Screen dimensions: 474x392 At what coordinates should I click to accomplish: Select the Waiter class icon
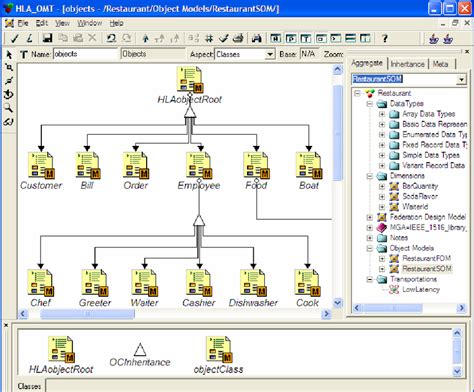[x=144, y=283]
